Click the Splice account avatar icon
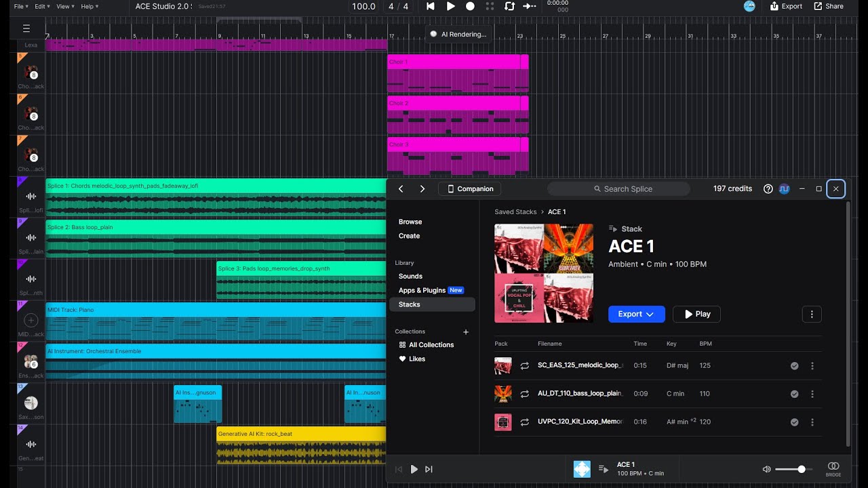Image resolution: width=868 pixels, height=488 pixels. tap(785, 189)
